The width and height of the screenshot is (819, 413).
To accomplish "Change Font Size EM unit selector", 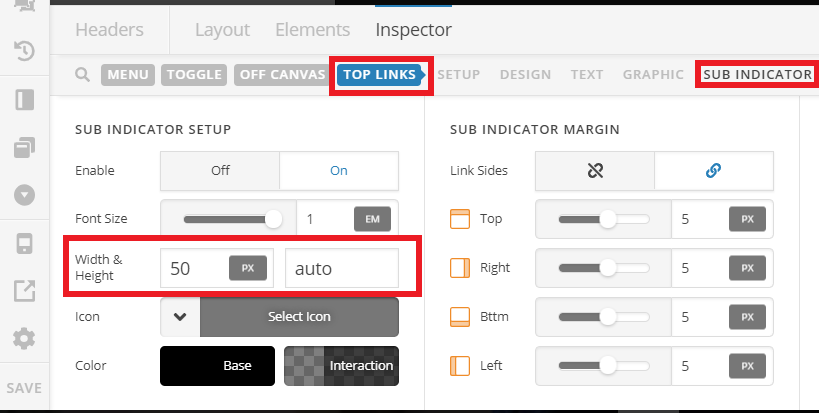I will [372, 219].
